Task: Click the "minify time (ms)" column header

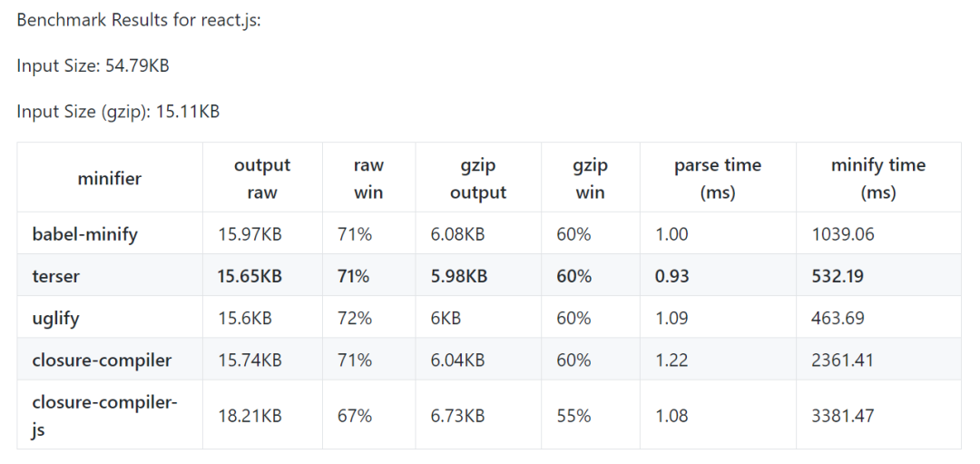Action: (x=877, y=178)
